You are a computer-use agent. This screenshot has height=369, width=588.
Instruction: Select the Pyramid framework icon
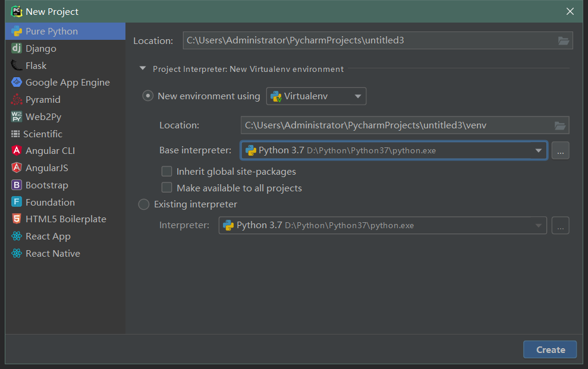tap(16, 100)
